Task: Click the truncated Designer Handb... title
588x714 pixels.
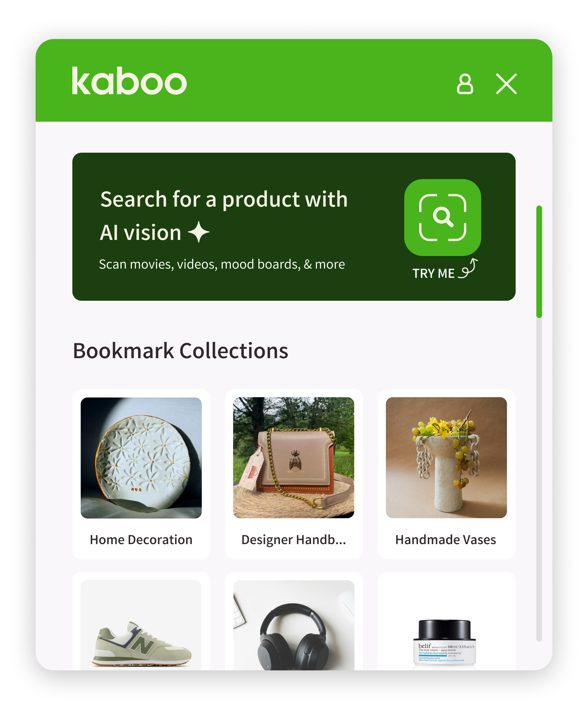Action: pyautogui.click(x=294, y=540)
